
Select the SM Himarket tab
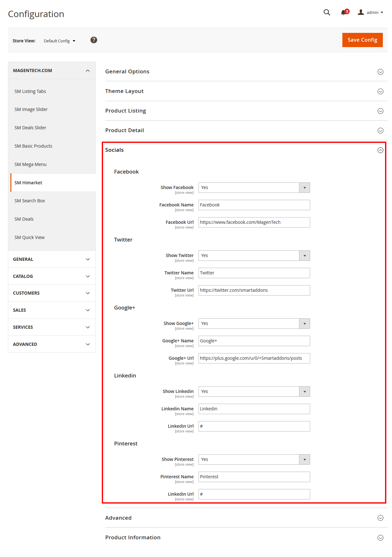(53, 183)
